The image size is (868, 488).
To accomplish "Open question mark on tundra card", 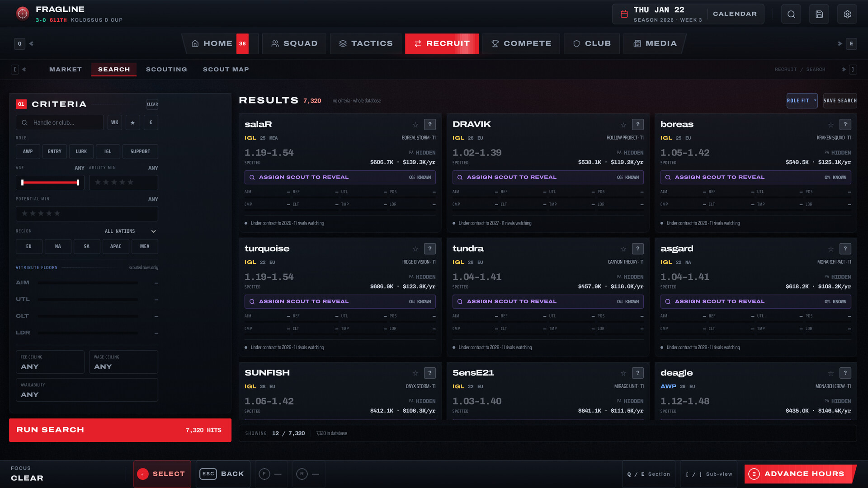I will [x=637, y=249].
